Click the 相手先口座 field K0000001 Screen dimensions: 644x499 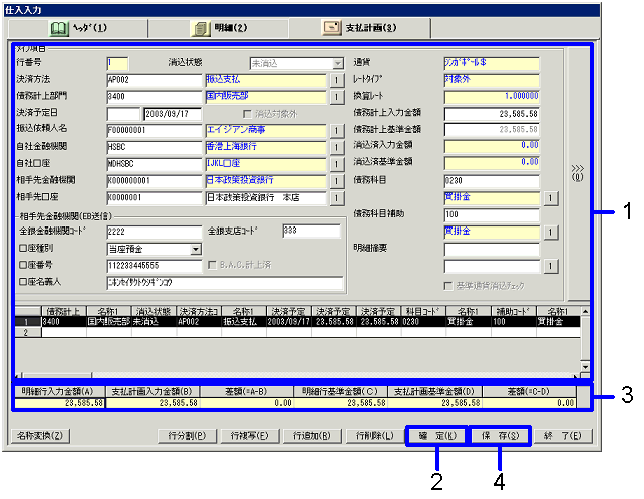[154, 198]
